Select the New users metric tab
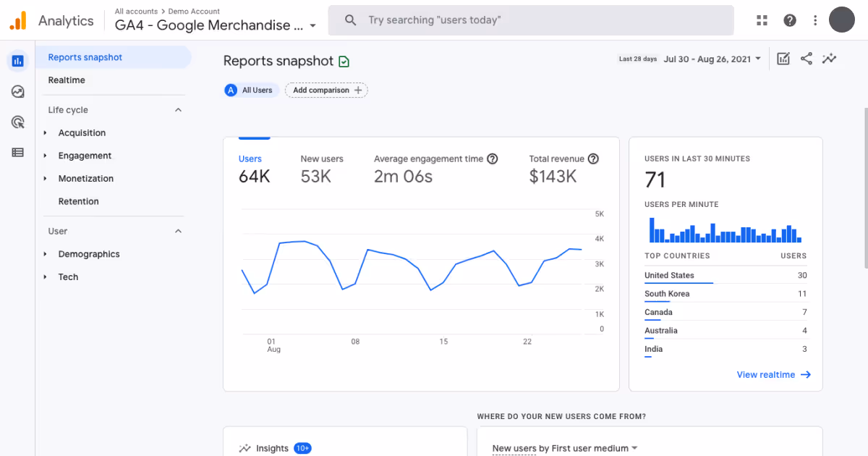 [x=322, y=169]
